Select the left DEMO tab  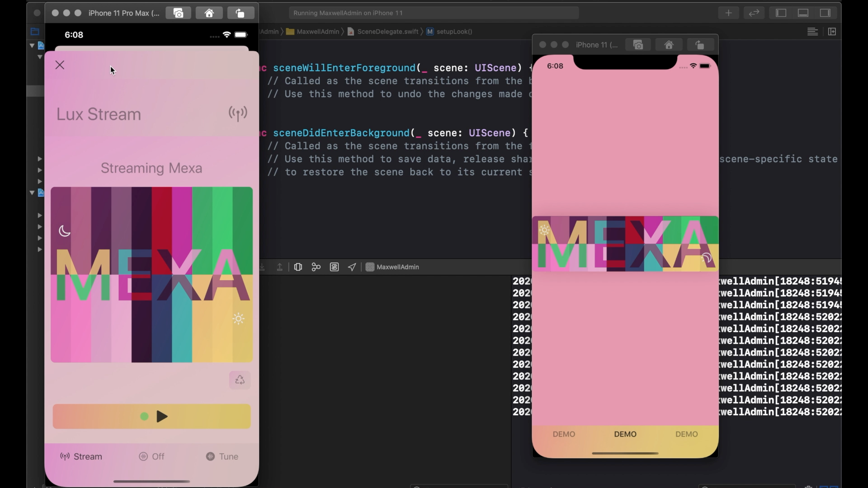[x=564, y=434]
